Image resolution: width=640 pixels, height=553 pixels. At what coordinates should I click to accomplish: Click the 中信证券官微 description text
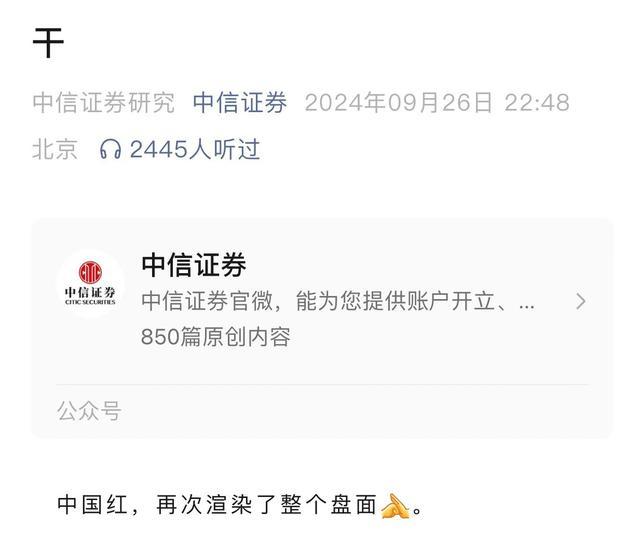(207, 301)
